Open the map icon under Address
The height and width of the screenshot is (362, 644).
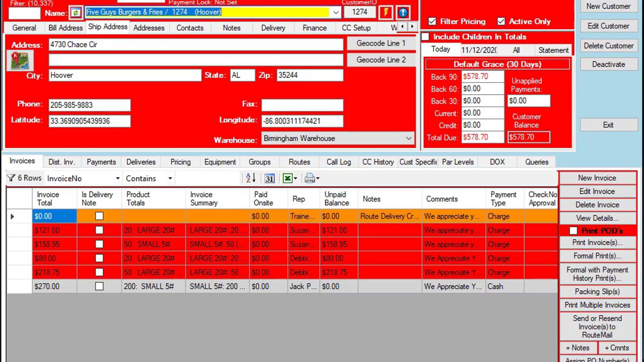(x=20, y=61)
